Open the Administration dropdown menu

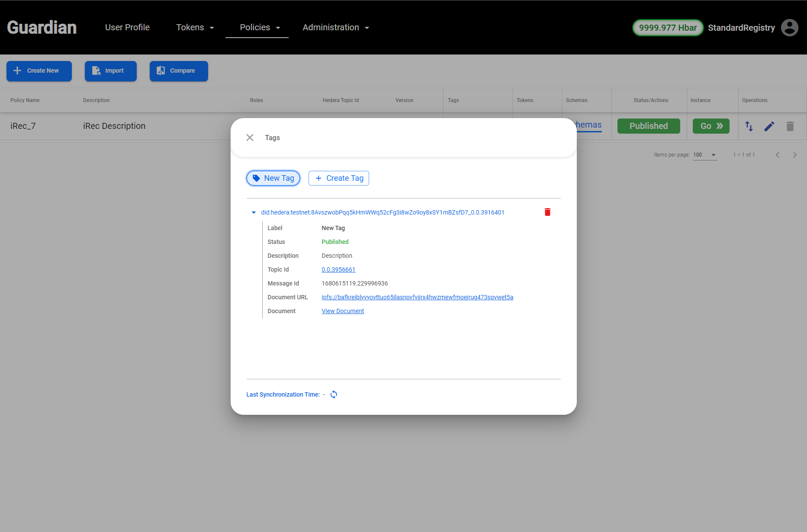coord(336,27)
